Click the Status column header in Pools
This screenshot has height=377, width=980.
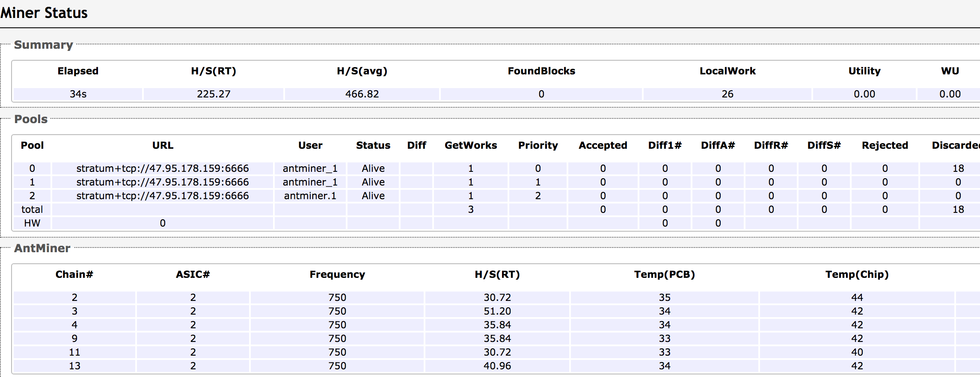click(x=373, y=145)
